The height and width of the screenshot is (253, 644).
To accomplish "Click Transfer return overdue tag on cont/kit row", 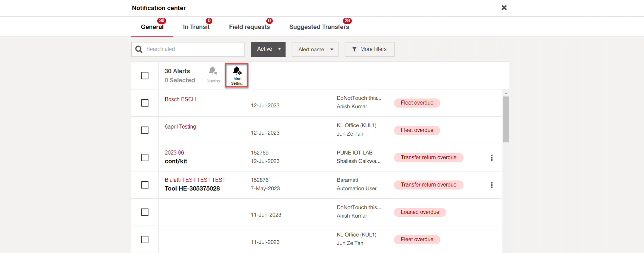I will [x=428, y=158].
